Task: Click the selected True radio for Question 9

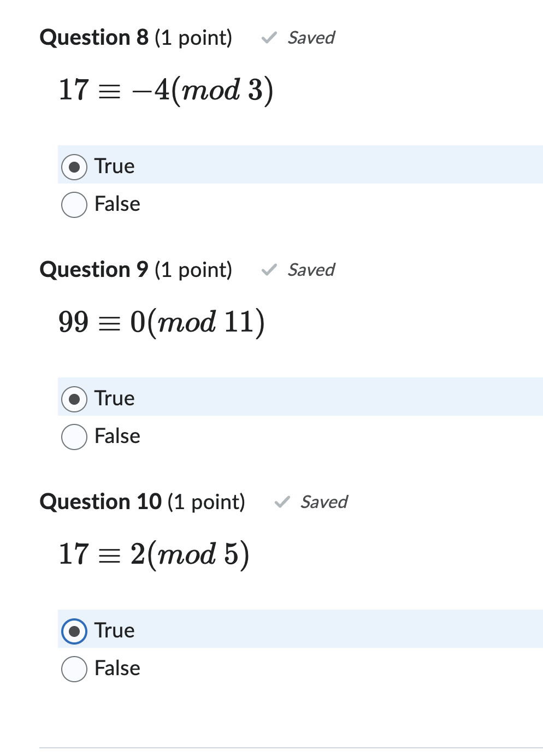Action: tap(74, 398)
